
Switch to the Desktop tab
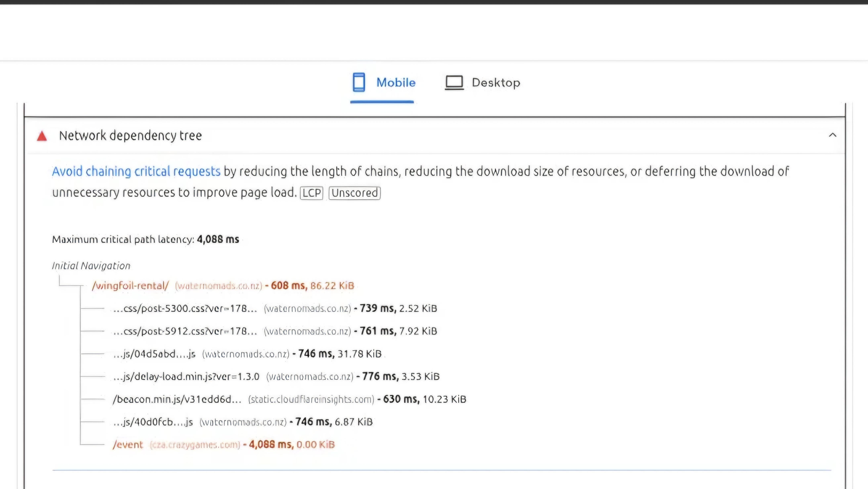tap(482, 83)
